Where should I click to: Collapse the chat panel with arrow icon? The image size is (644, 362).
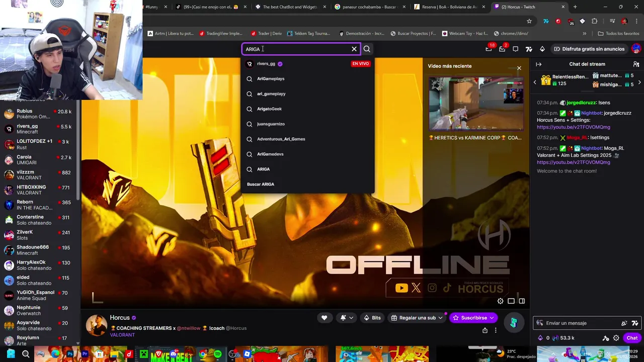538,64
